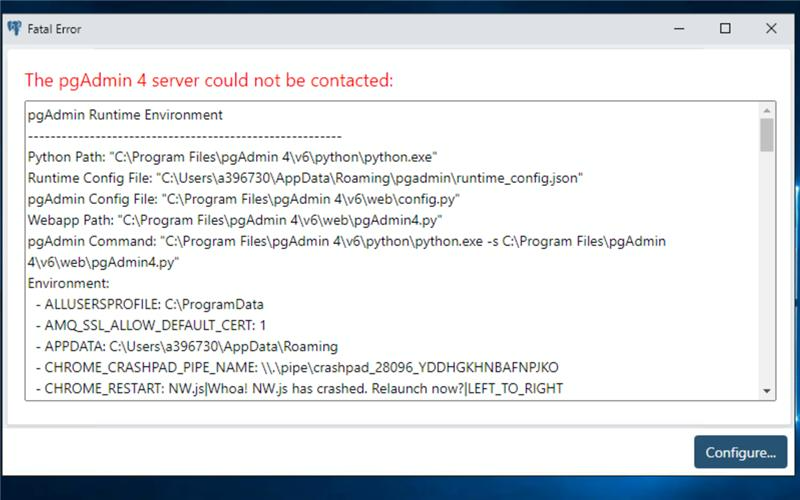Image resolution: width=800 pixels, height=500 pixels.
Task: Click the Runtime Config File line
Action: point(305,178)
